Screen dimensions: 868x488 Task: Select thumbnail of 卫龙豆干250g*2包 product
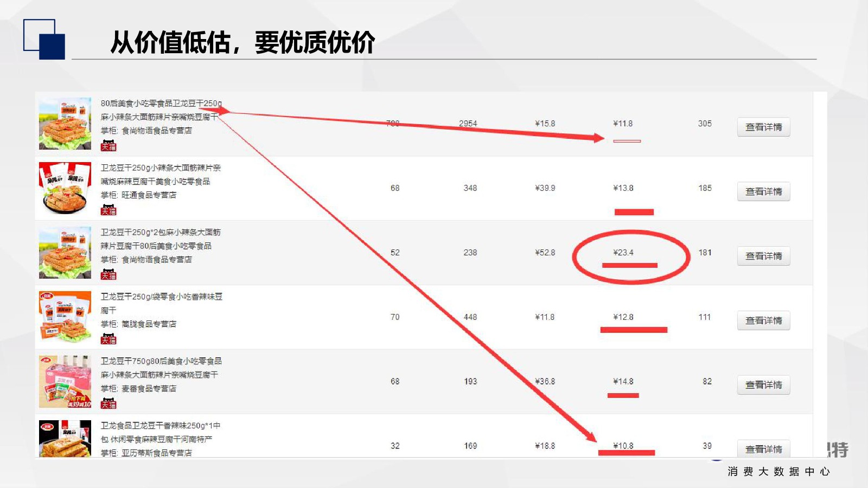click(65, 253)
